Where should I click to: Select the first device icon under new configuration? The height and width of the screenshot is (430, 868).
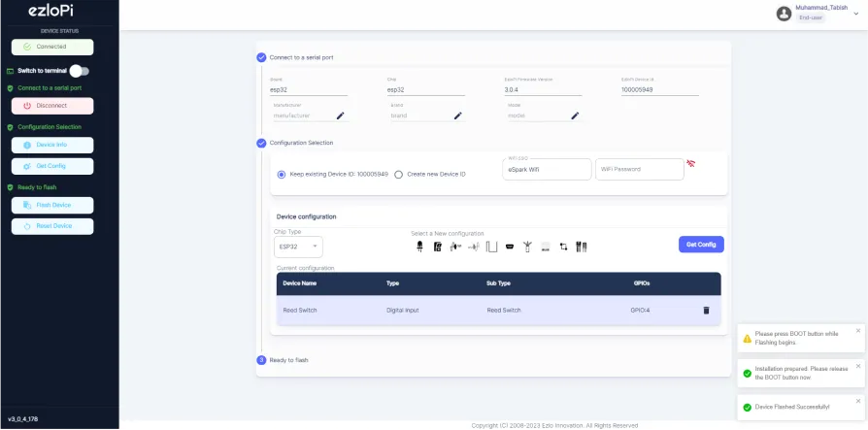tap(419, 246)
